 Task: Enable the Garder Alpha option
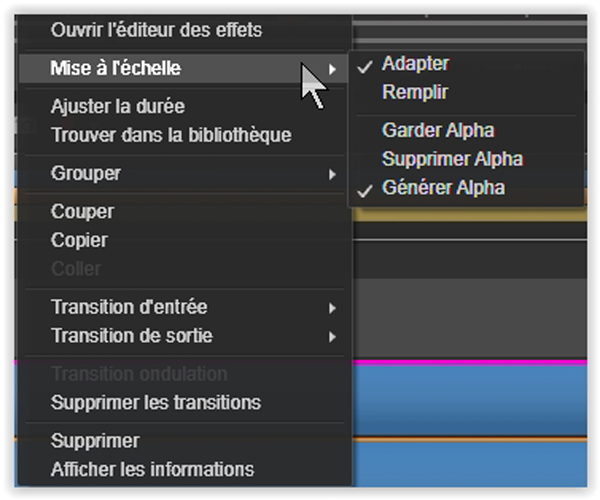tap(439, 130)
